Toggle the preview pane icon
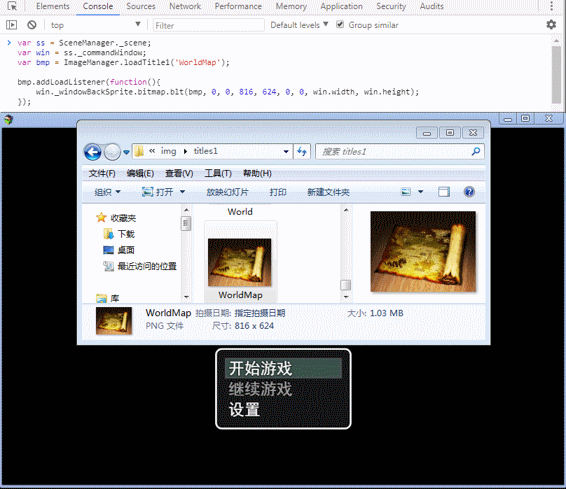Viewport: 566px width, 489px height. (444, 192)
